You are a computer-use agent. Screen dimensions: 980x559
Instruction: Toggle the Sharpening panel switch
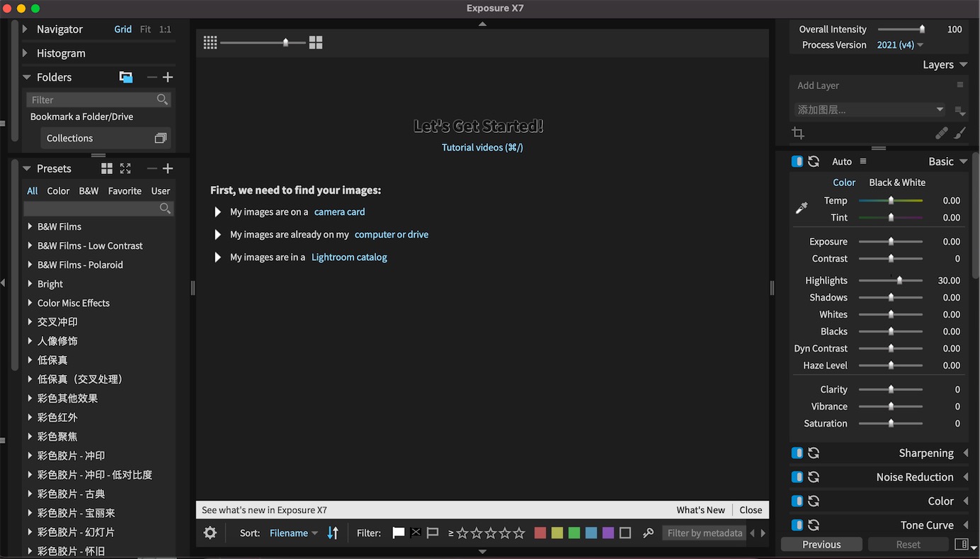[x=797, y=453]
